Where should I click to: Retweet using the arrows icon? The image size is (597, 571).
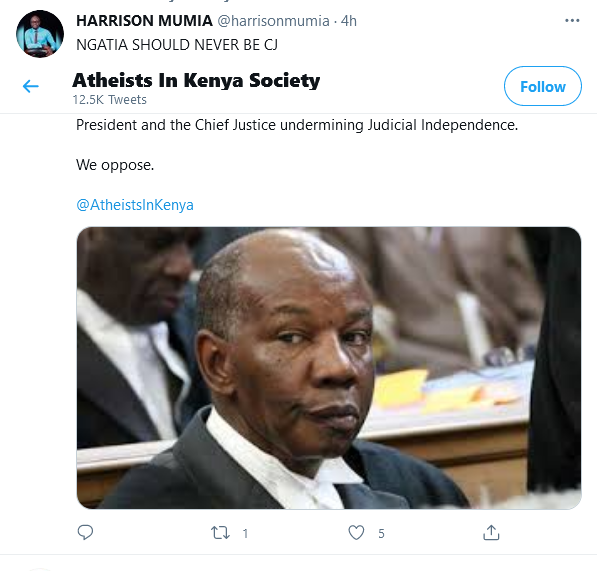tap(220, 533)
